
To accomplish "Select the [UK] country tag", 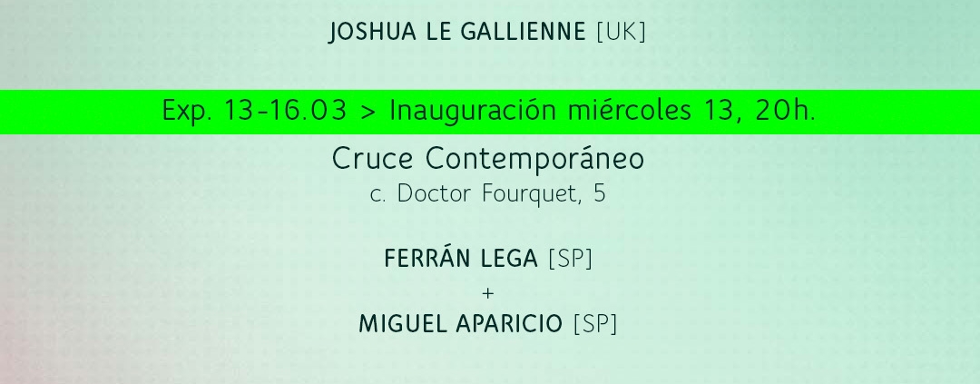I will click(x=622, y=32).
